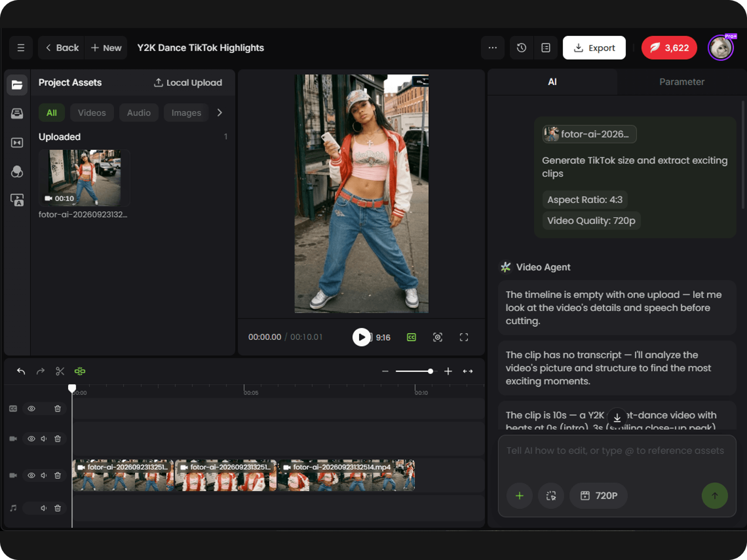747x560 pixels.
Task: Switch to the Parameter tab
Action: click(x=682, y=82)
